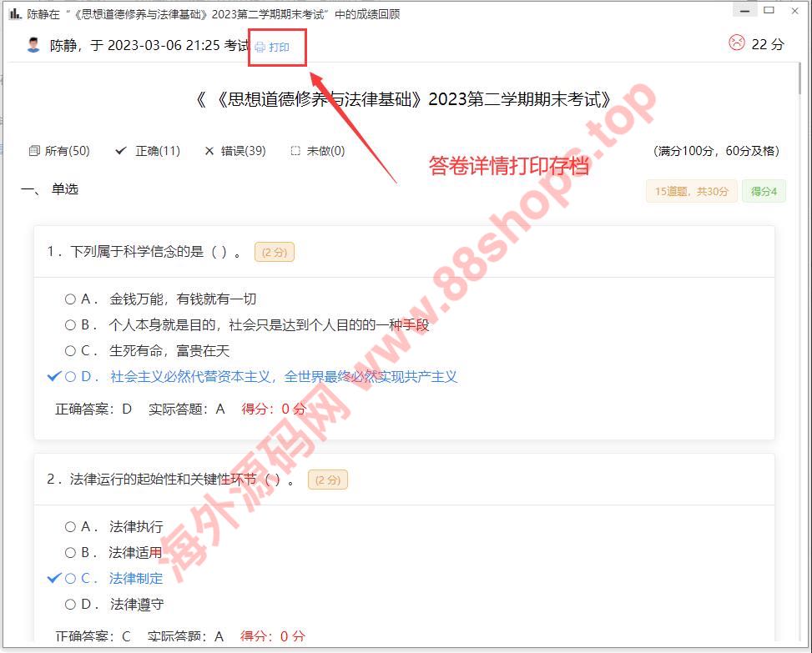Click the sad face score icon
Image resolution: width=812 pixels, height=653 pixels.
[x=736, y=43]
